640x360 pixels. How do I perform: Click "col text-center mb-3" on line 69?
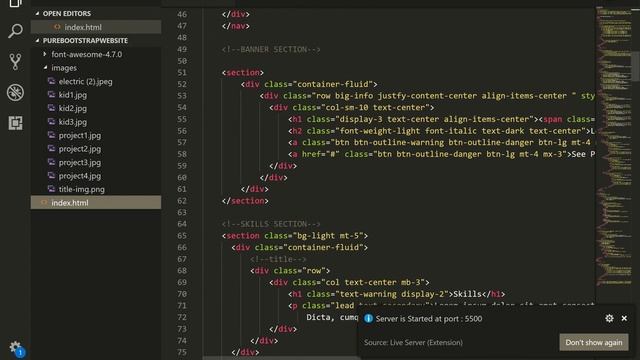373,282
